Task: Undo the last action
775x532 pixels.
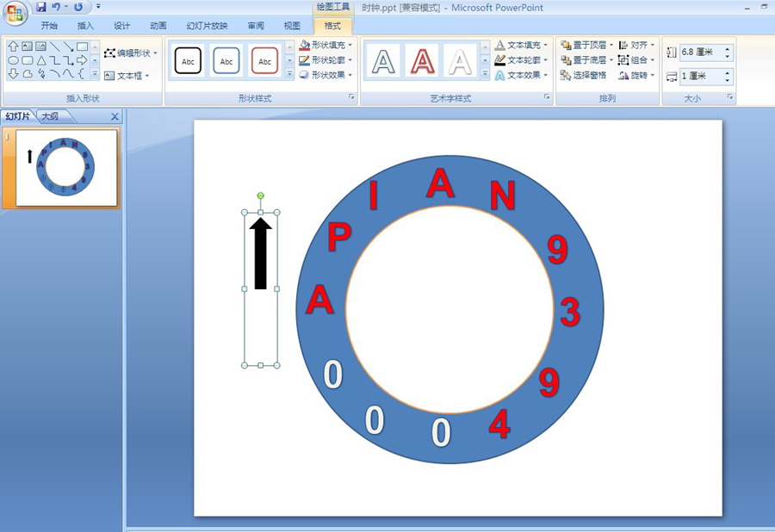Action: (56, 7)
